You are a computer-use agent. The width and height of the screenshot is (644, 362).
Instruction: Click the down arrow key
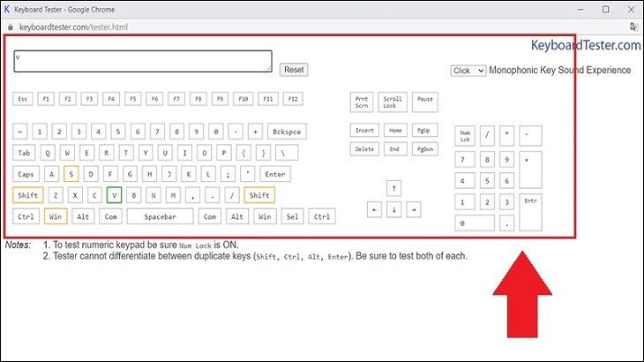click(393, 209)
